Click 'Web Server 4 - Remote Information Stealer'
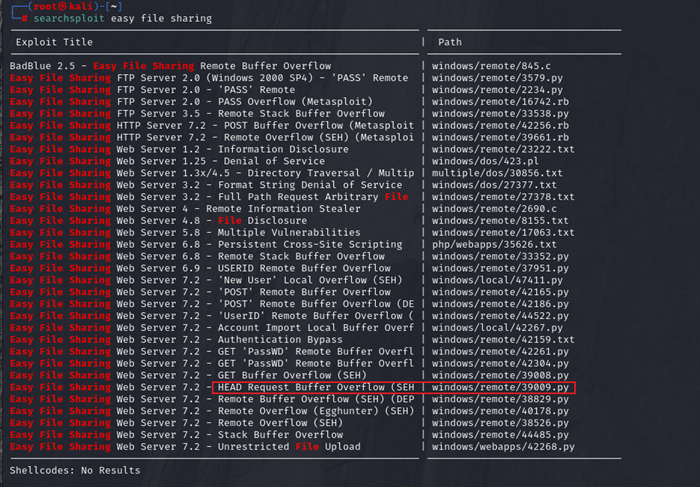 (239, 209)
